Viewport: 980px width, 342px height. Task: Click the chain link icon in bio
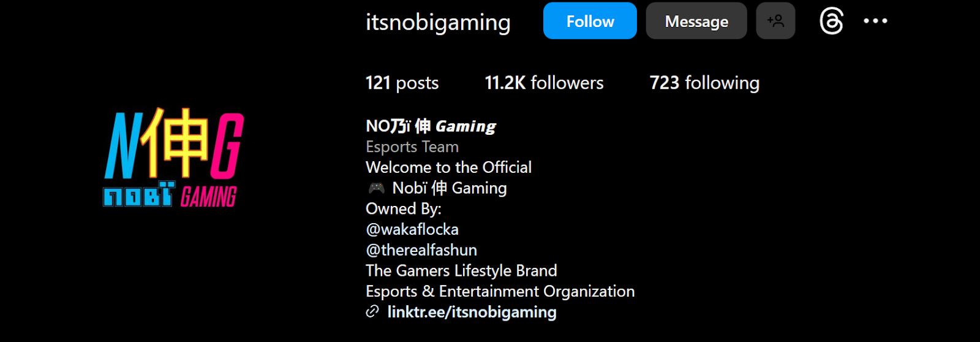[x=372, y=312]
